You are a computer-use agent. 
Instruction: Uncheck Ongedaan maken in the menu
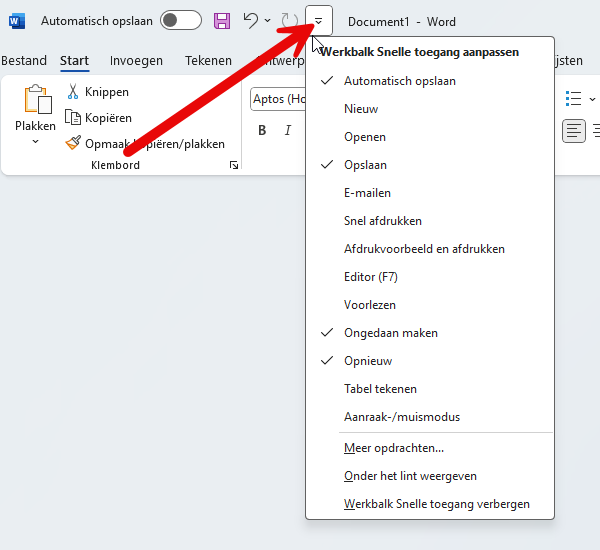[390, 333]
